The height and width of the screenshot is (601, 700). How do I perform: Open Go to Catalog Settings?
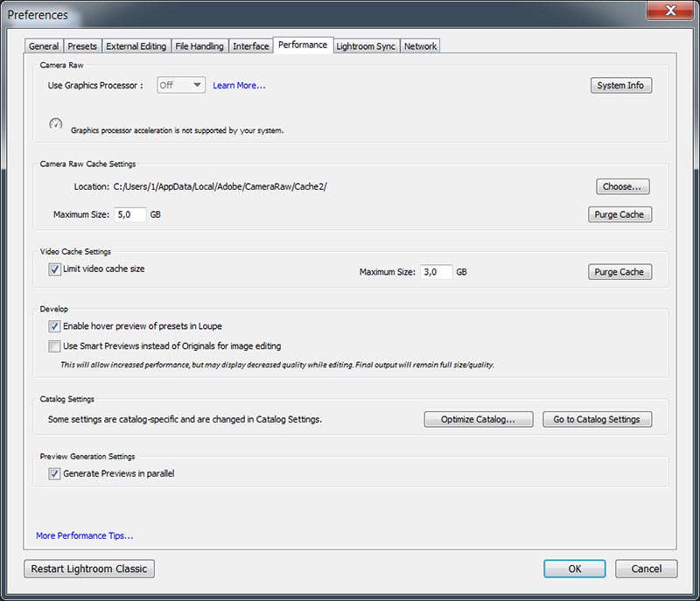pos(597,419)
